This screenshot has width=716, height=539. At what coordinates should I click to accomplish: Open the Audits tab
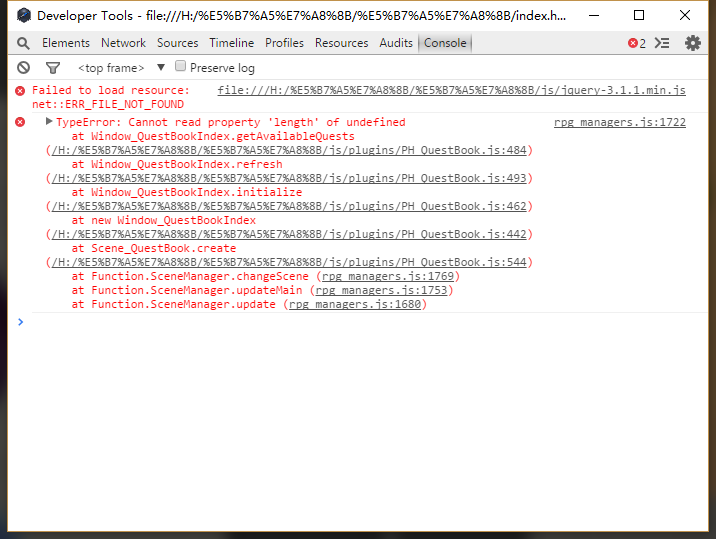coord(396,43)
